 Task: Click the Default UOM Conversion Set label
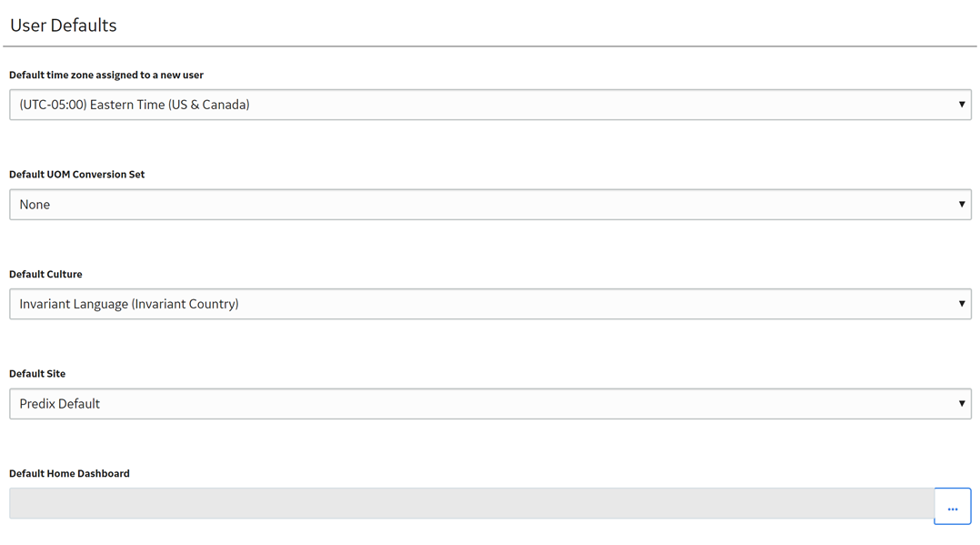click(x=77, y=174)
